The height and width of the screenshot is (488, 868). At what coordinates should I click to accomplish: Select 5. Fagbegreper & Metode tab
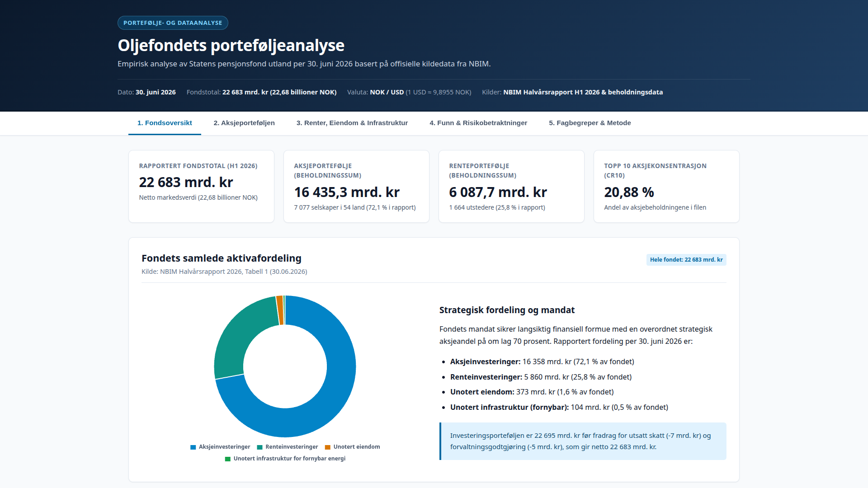pyautogui.click(x=590, y=123)
